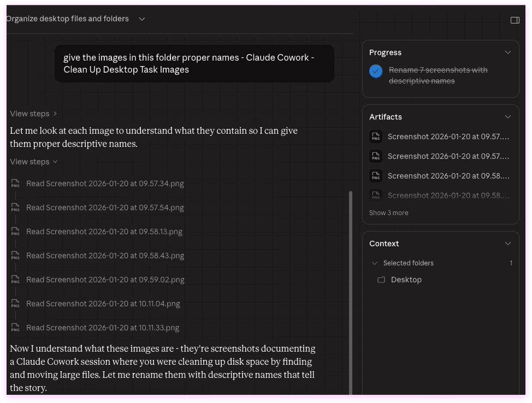The width and height of the screenshot is (532, 403).
Task: Open Read Screenshot 09.59.02.png step
Action: tap(105, 280)
